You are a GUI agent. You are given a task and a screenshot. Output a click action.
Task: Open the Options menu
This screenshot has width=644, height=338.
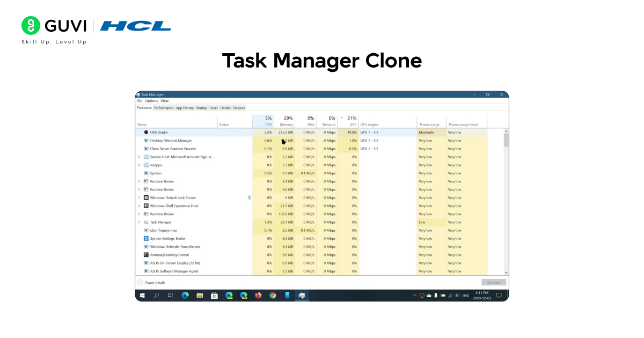pyautogui.click(x=151, y=101)
